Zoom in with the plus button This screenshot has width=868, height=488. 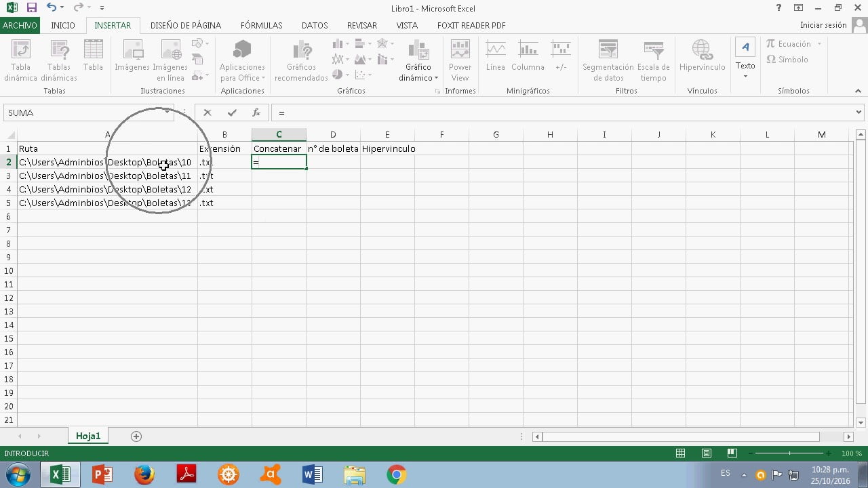pyautogui.click(x=828, y=453)
